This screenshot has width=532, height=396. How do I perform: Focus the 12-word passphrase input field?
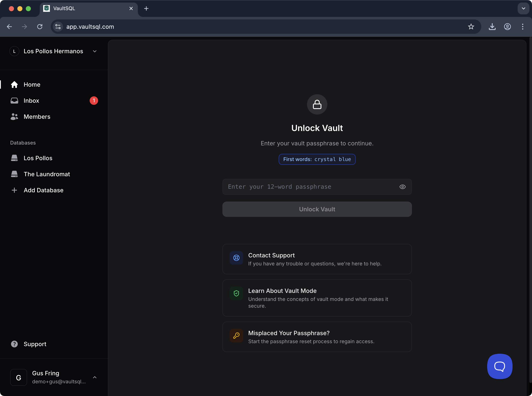click(x=317, y=187)
